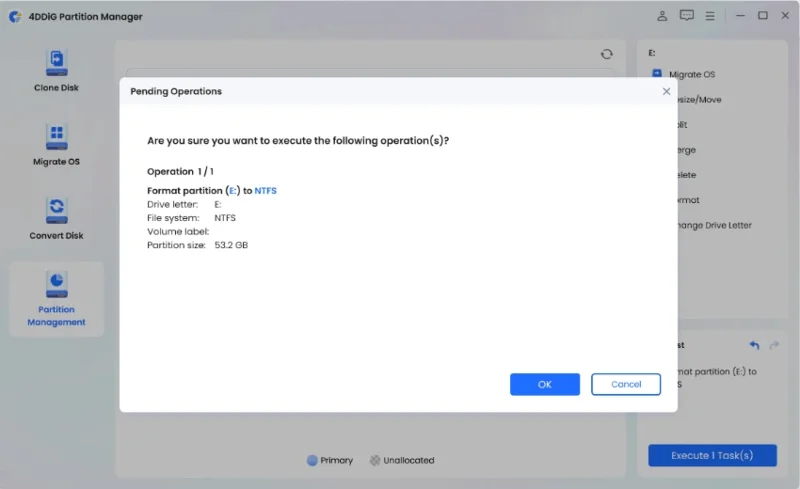Minimize the 4DDiG window
This screenshot has width=800, height=489.
coord(740,16)
